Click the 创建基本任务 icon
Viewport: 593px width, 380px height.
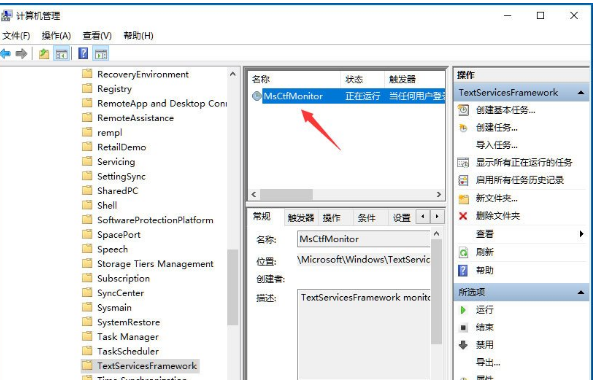tap(463, 110)
